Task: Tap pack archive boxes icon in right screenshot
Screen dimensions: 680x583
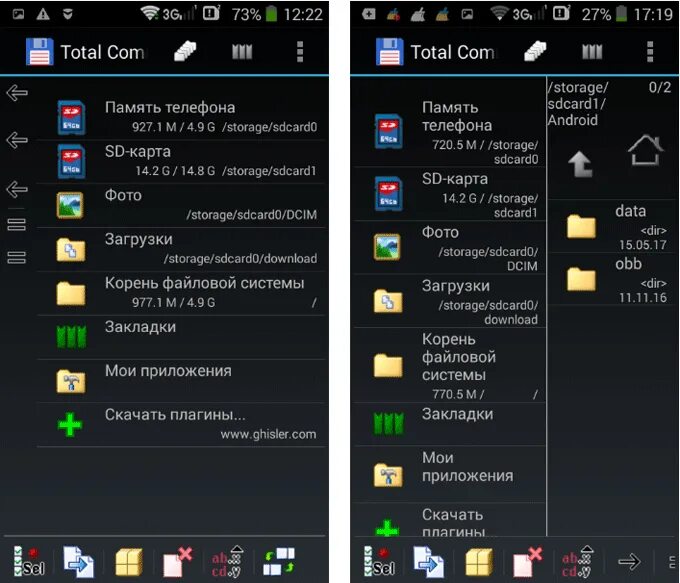Action: coord(479,562)
